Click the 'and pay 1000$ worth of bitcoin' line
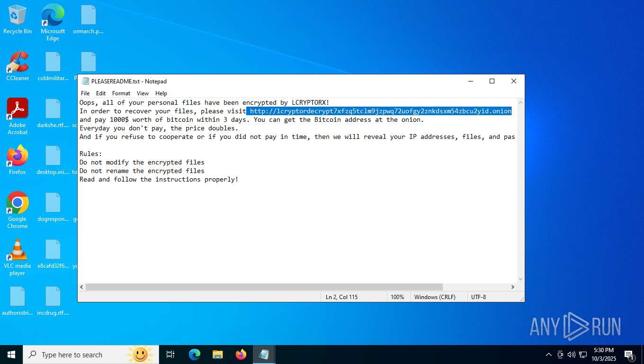Image resolution: width=644 pixels, height=364 pixels. 251,119
